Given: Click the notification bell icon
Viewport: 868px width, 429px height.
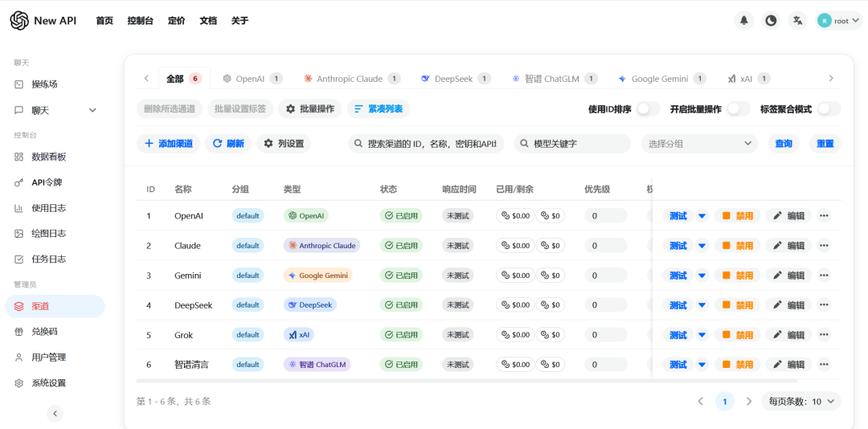Looking at the screenshot, I should point(743,21).
